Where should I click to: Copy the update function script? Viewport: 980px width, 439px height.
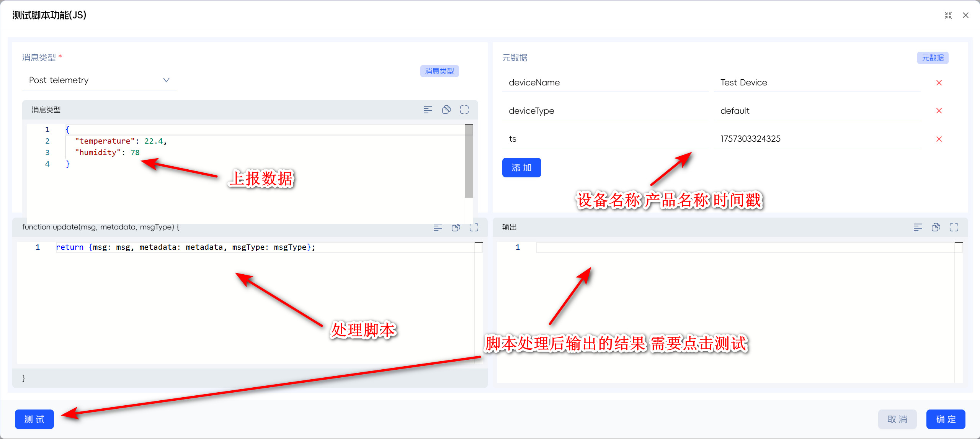(456, 228)
